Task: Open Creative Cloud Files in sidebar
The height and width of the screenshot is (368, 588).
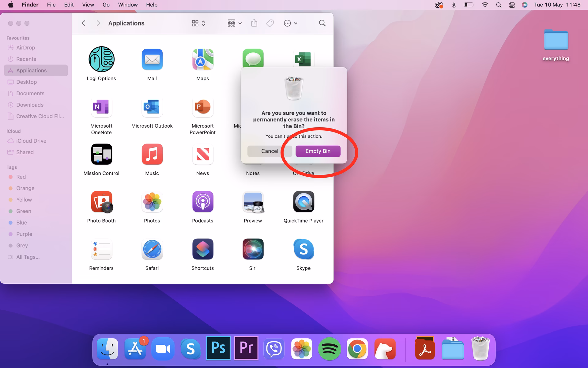Action: [x=36, y=116]
